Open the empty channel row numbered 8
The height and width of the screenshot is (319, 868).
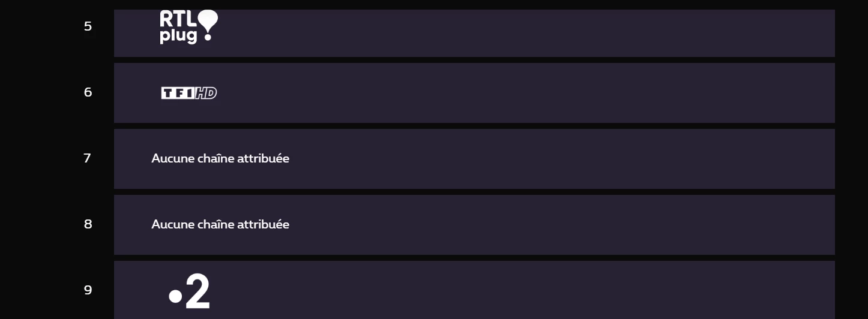click(474, 225)
